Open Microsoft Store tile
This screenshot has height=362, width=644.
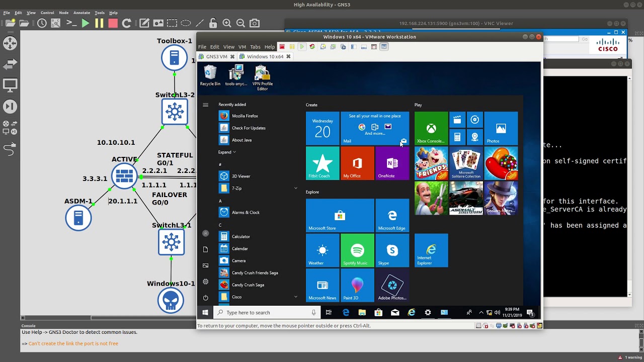[x=340, y=215]
